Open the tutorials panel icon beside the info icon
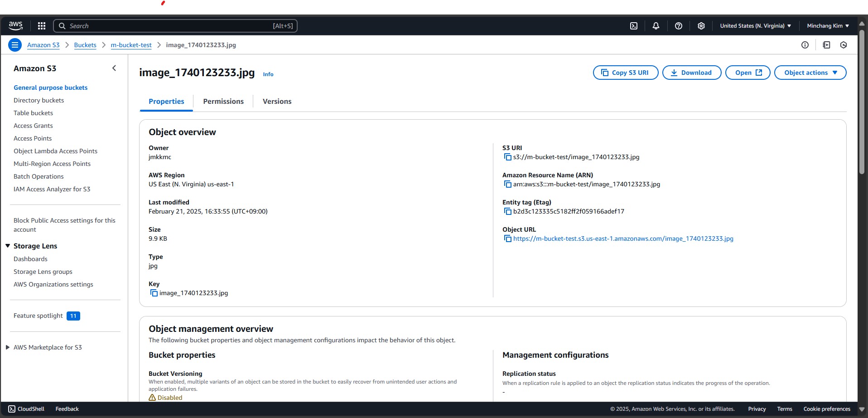 coord(826,45)
